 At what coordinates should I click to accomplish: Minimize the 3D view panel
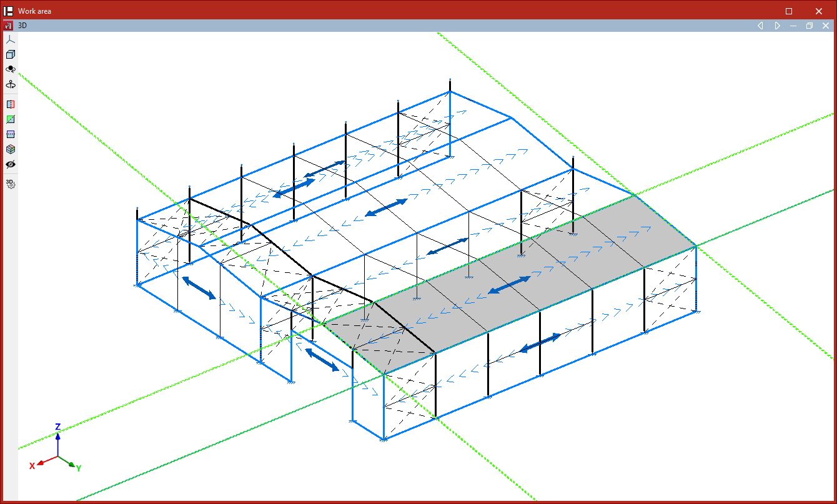tap(793, 26)
